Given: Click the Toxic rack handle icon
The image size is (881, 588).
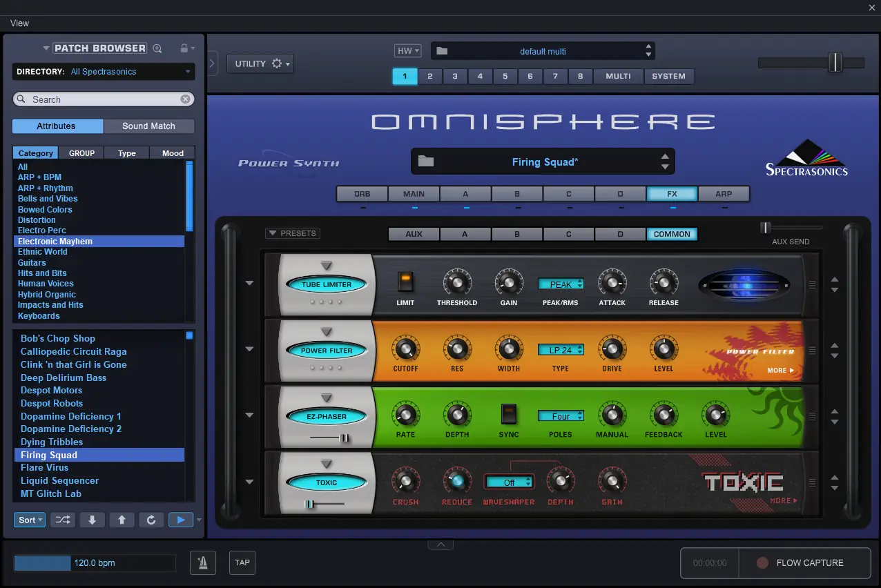Looking at the screenshot, I should pyautogui.click(x=812, y=482).
